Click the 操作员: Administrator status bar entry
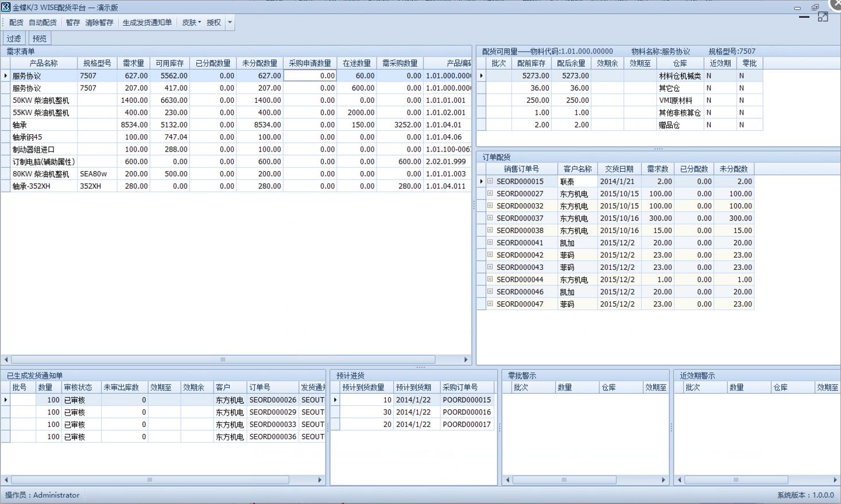Viewport: 841px width, 504px height. [x=42, y=495]
